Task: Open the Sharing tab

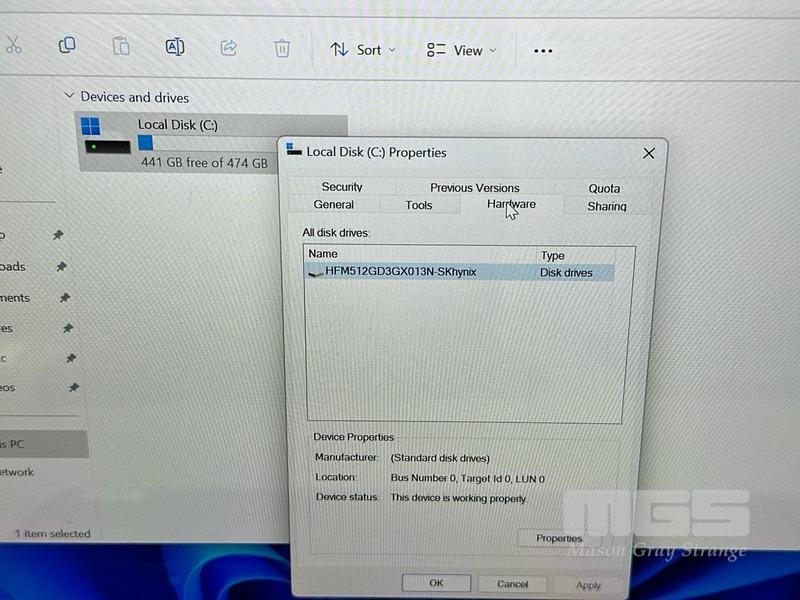Action: click(606, 207)
